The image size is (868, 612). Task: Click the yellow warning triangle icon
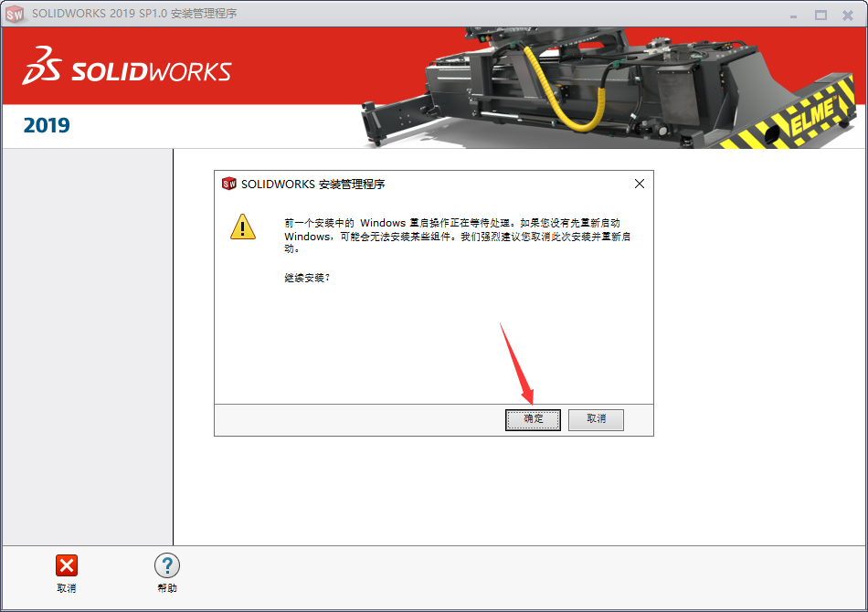tap(243, 227)
